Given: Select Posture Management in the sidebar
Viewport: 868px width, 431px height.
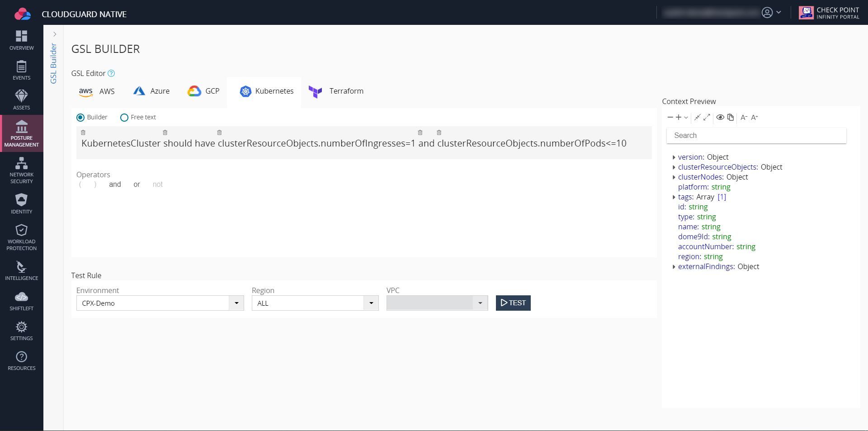Looking at the screenshot, I should tap(21, 133).
